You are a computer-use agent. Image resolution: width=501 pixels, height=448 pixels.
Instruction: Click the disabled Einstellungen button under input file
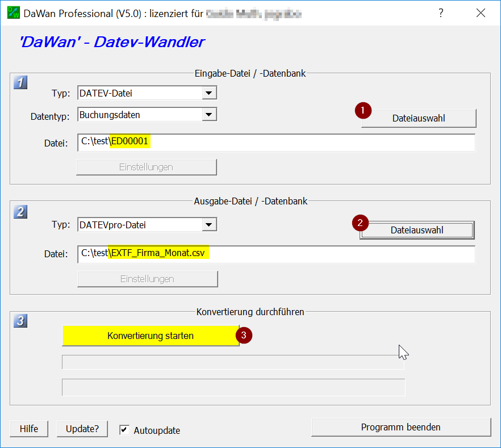(147, 167)
